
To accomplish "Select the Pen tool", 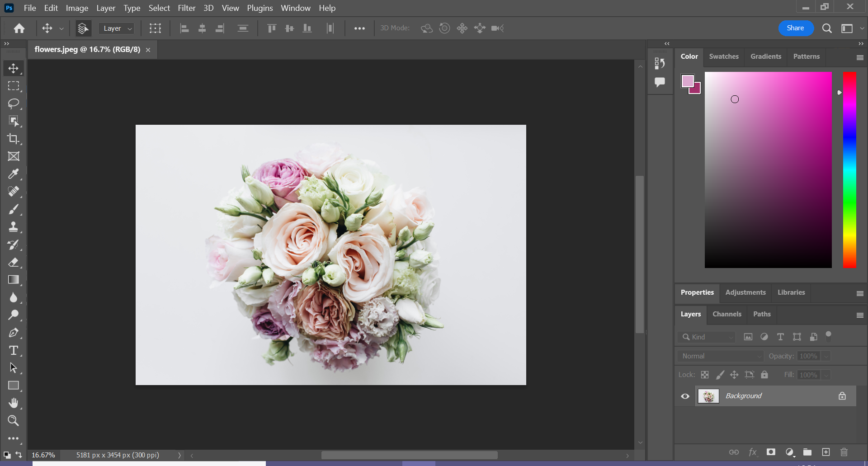I will [x=14, y=333].
